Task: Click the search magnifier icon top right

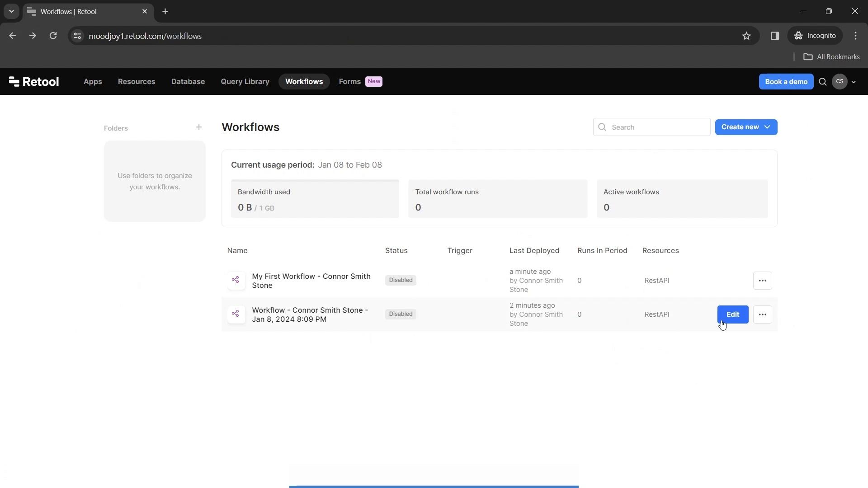Action: coord(823,82)
